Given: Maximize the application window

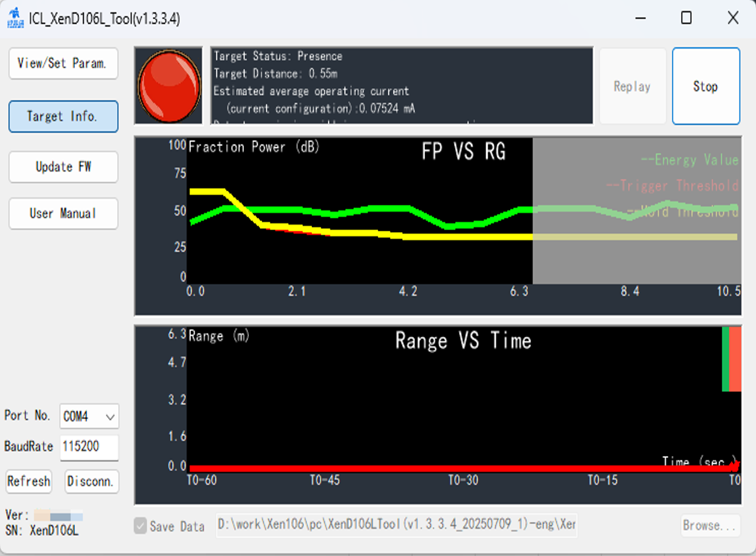Looking at the screenshot, I should pyautogui.click(x=686, y=18).
